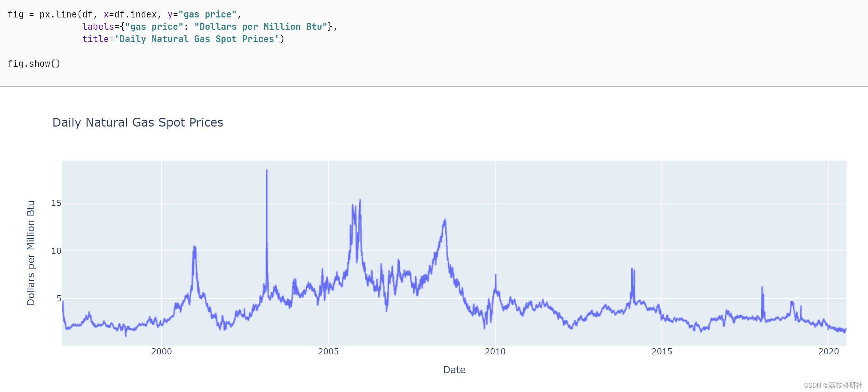The image size is (868, 392).
Task: Click the 2000 tick label on x-axis
Action: pyautogui.click(x=161, y=351)
